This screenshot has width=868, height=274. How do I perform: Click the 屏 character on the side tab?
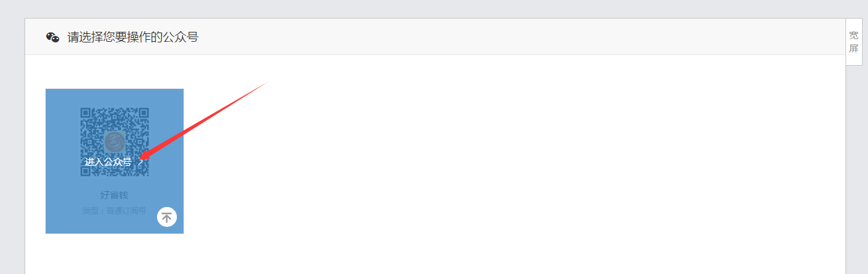[854, 48]
